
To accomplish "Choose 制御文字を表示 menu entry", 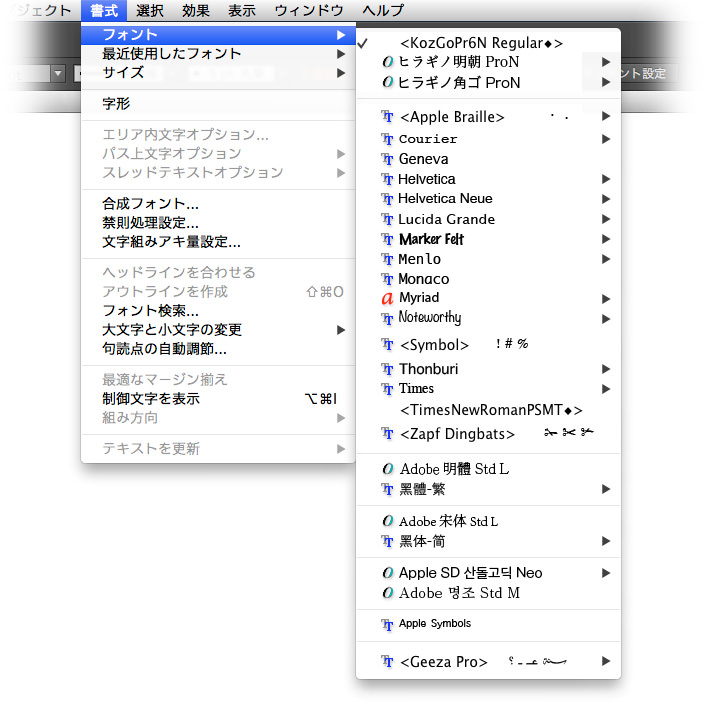I will [218, 399].
